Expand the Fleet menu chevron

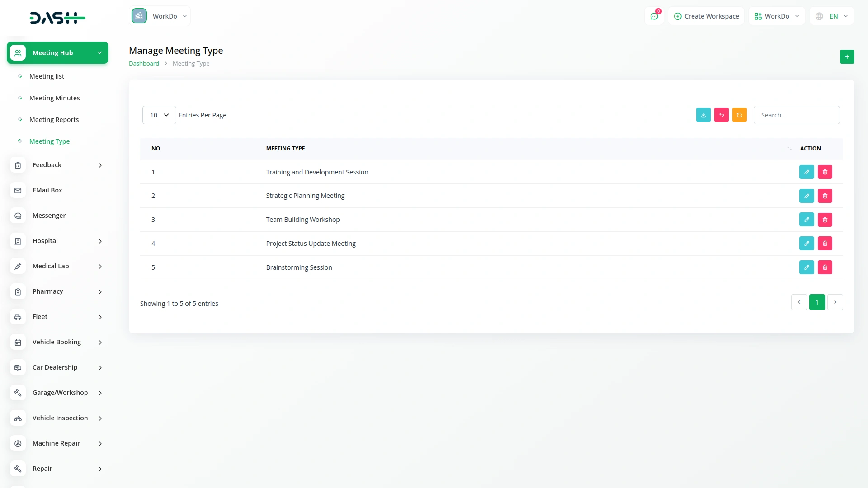[x=100, y=317]
